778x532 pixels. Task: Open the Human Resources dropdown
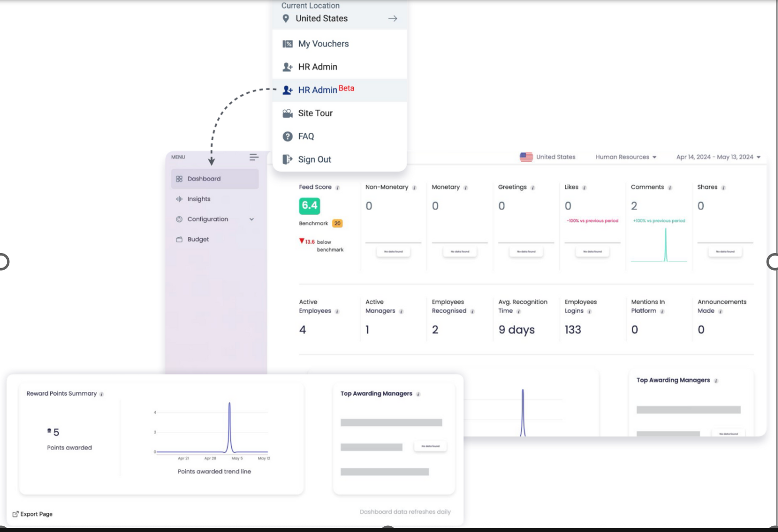(x=625, y=157)
